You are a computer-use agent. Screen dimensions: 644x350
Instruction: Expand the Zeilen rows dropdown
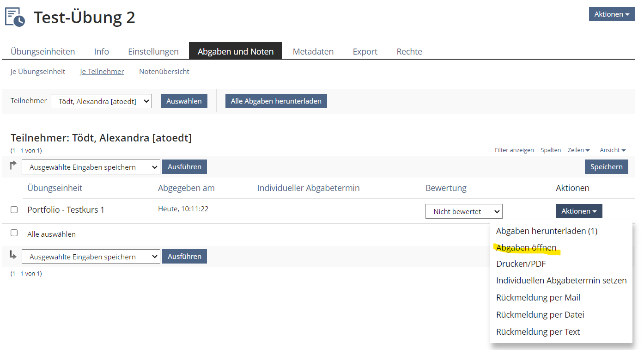pos(578,150)
